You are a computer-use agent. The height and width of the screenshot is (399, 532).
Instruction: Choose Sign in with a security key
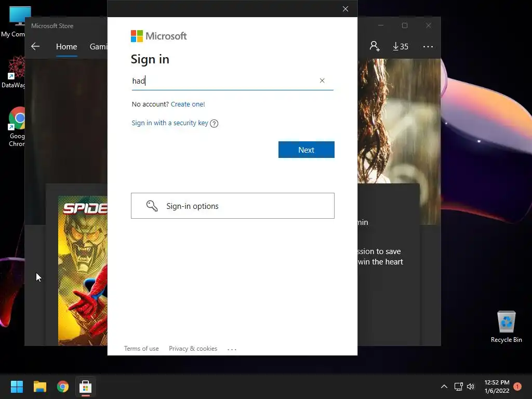(x=170, y=123)
